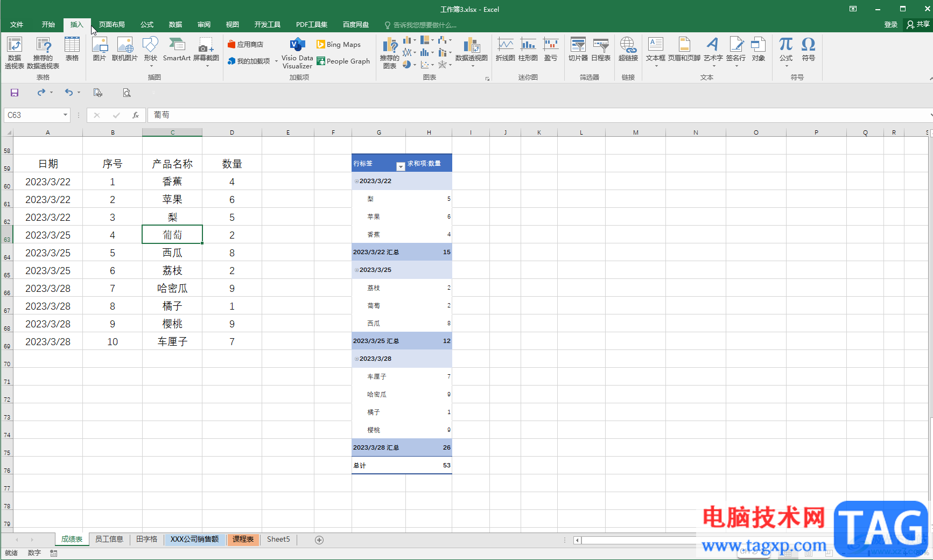The image size is (933, 560).
Task: Sign in with 登录
Action: point(891,25)
